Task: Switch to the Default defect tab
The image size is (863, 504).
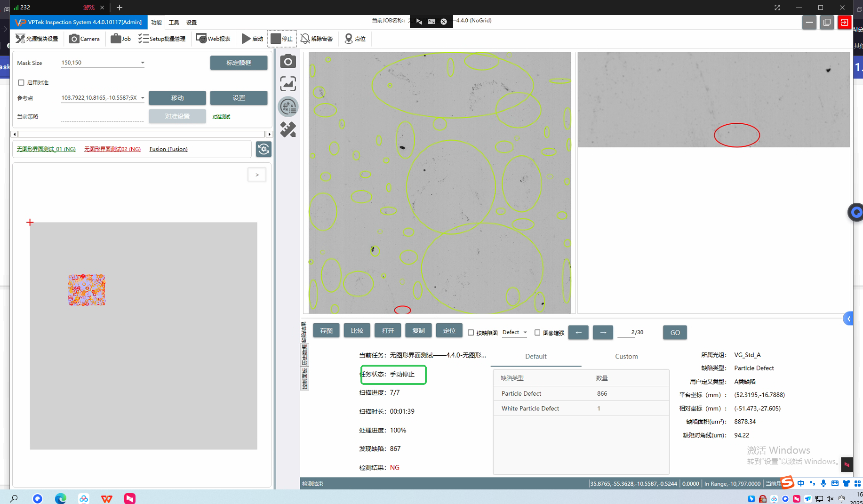Action: point(535,357)
